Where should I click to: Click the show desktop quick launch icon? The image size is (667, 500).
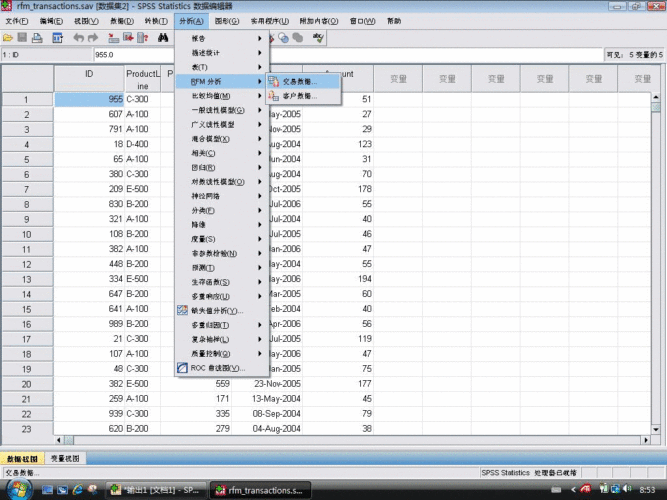tap(47, 490)
